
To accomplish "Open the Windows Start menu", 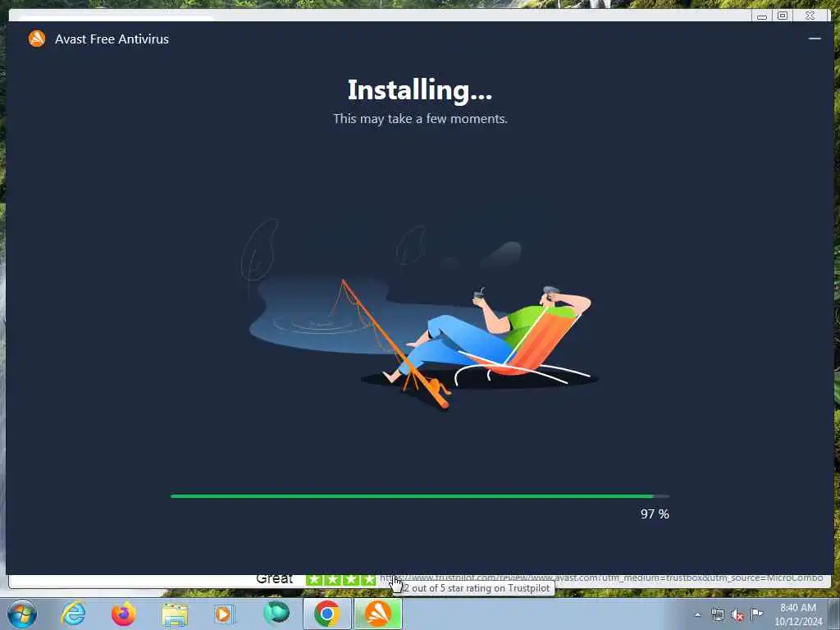I will [x=22, y=614].
